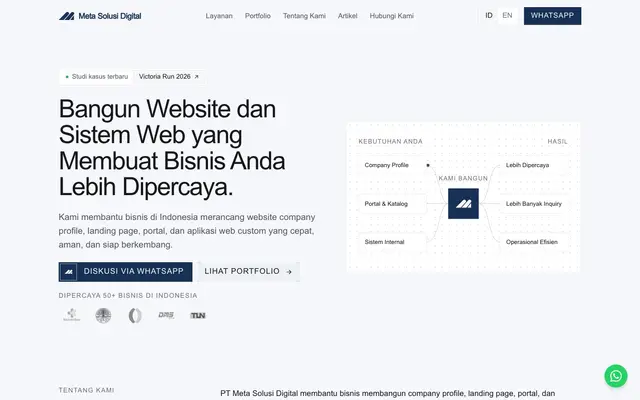
Task: Click the TLN client logo
Action: (198, 316)
